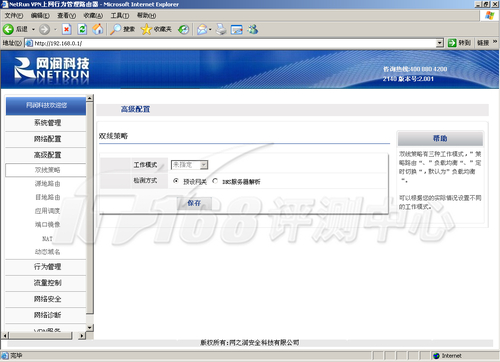The width and height of the screenshot is (500, 362).
Task: Click the Windows flag logo
Action: (489, 16)
